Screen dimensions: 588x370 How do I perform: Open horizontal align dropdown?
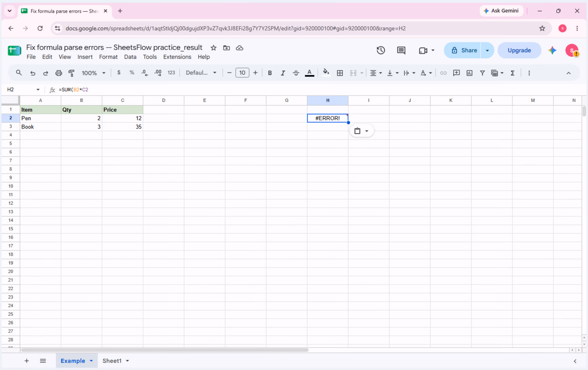pyautogui.click(x=376, y=73)
